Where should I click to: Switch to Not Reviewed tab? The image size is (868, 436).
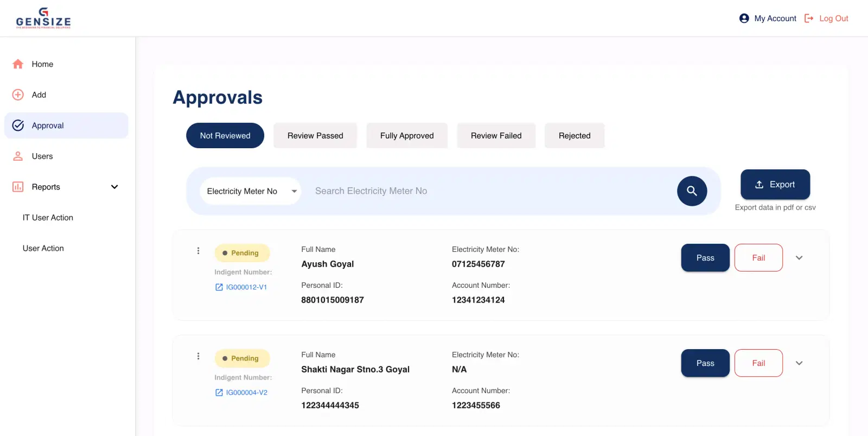225,136
